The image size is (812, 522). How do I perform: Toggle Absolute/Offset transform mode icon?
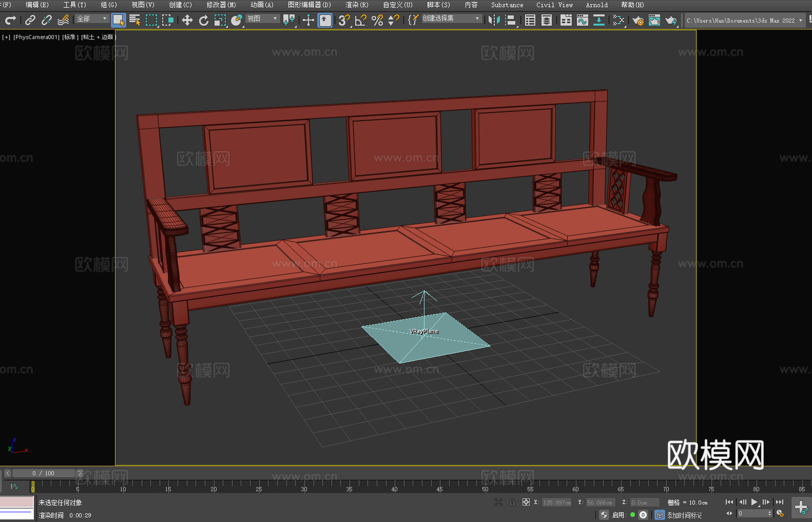pyautogui.click(x=526, y=502)
